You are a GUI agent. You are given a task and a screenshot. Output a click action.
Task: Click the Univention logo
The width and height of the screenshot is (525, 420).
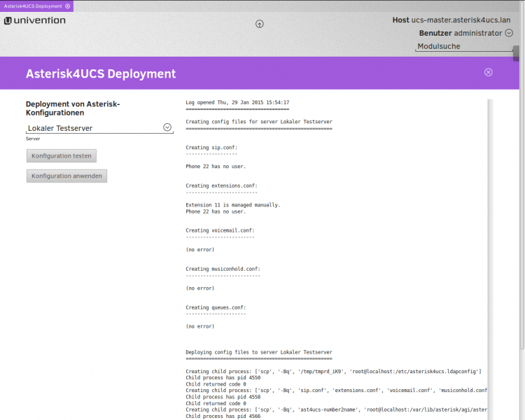point(35,20)
